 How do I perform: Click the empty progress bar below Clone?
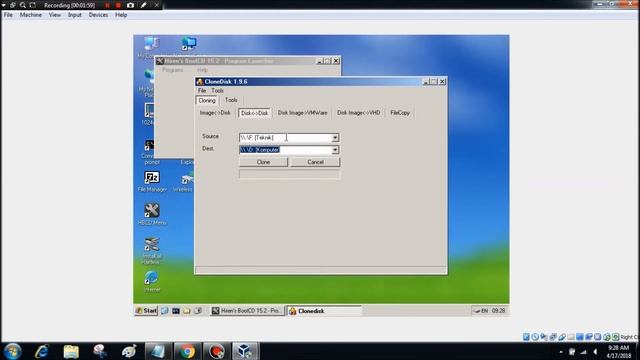coord(289,175)
